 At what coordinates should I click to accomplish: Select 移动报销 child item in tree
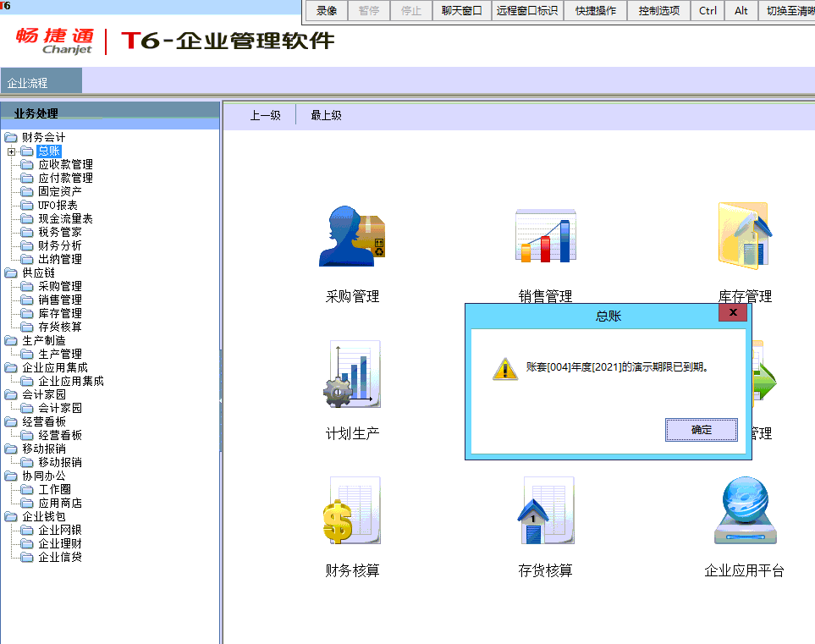pos(60,463)
